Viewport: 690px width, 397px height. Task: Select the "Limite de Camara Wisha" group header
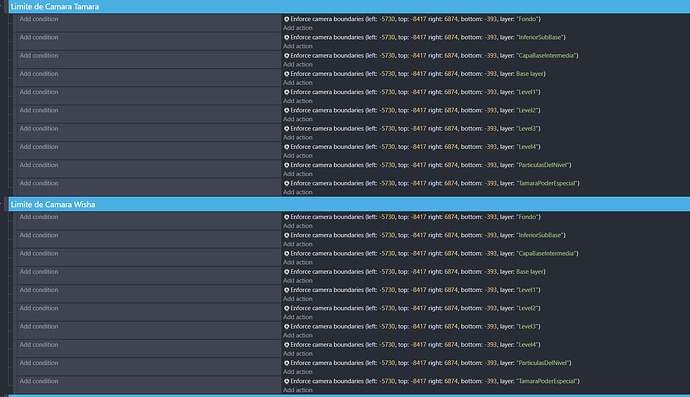pos(349,204)
